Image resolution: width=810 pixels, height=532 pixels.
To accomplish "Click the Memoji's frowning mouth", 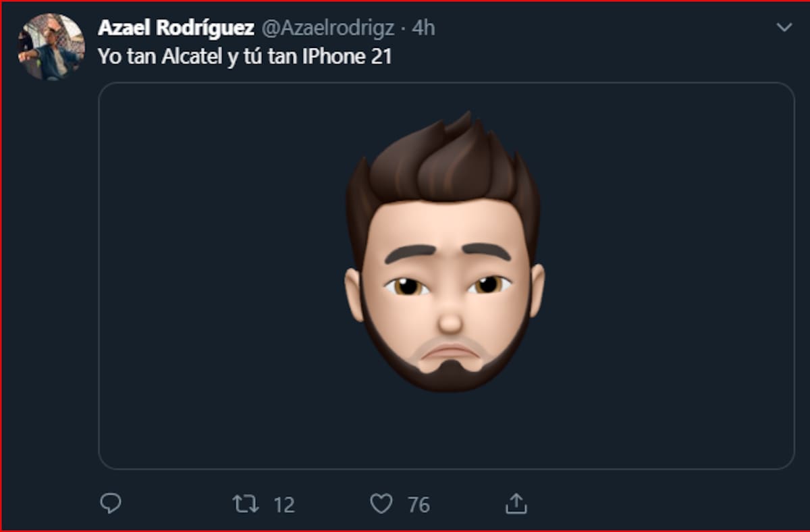I will [450, 352].
